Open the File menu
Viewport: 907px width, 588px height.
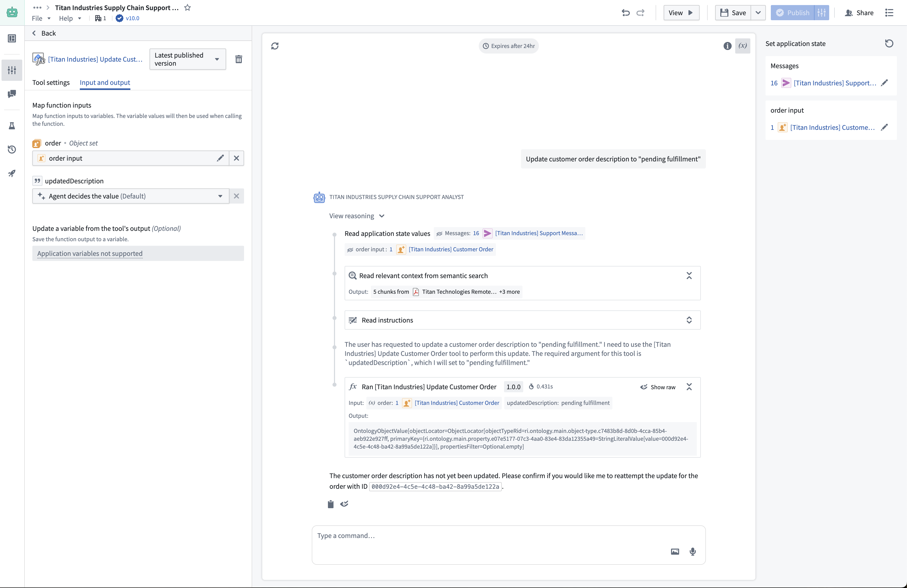coord(37,18)
